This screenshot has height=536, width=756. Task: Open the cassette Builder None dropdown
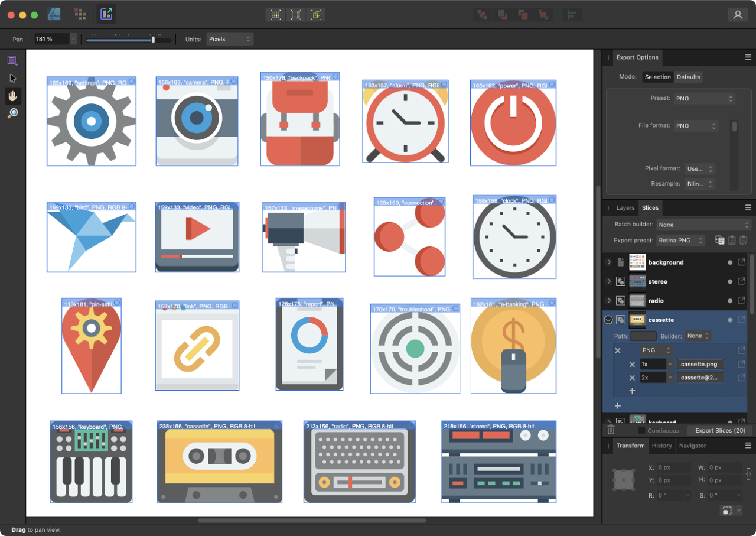click(698, 336)
